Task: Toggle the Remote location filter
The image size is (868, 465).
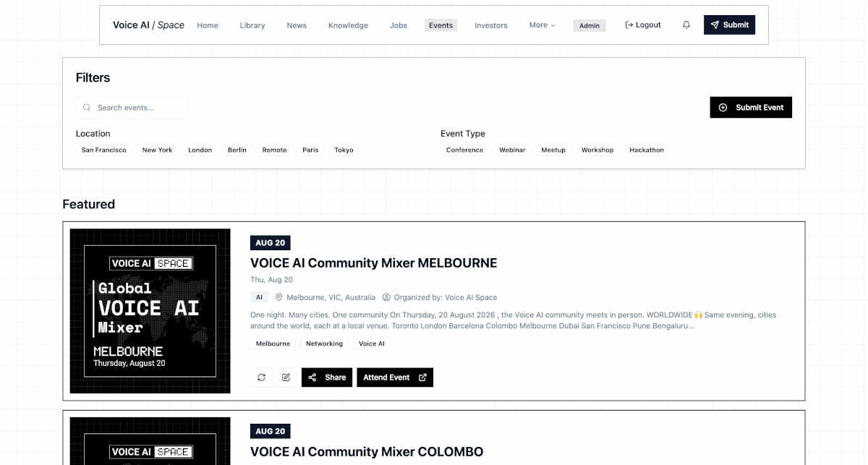Action: [x=274, y=150]
